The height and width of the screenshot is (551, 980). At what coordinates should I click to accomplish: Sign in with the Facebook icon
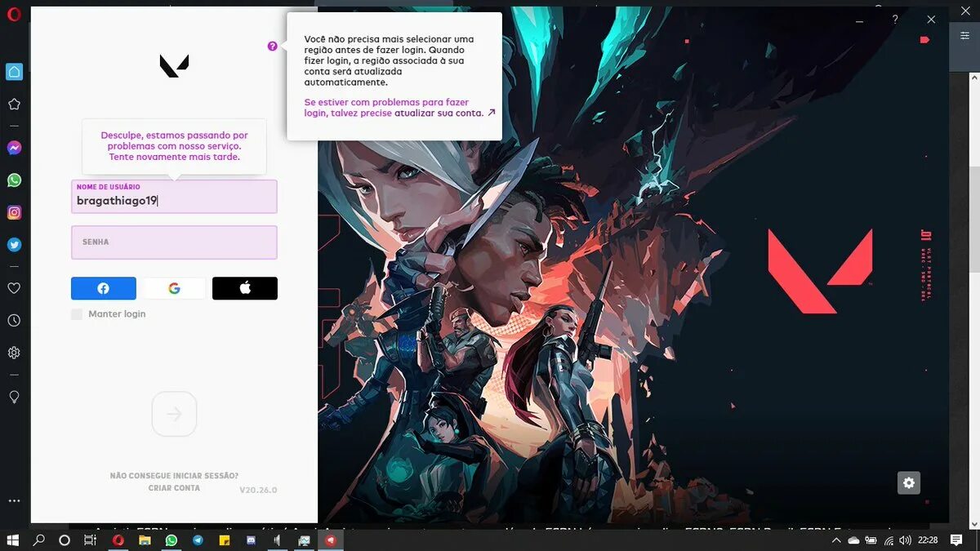click(103, 287)
